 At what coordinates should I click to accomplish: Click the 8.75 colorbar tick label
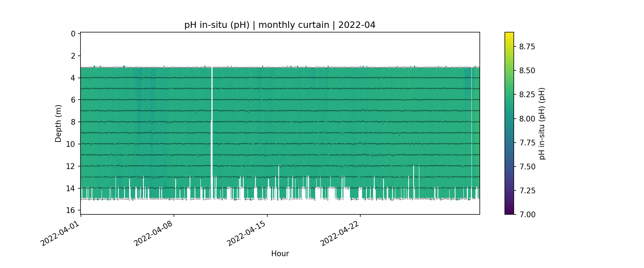pos(527,46)
